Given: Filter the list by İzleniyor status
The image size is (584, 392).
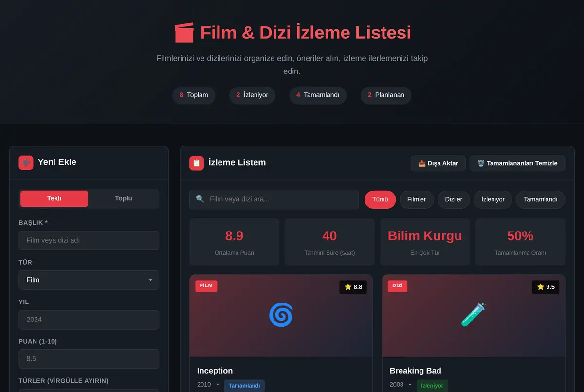Looking at the screenshot, I should pyautogui.click(x=493, y=199).
